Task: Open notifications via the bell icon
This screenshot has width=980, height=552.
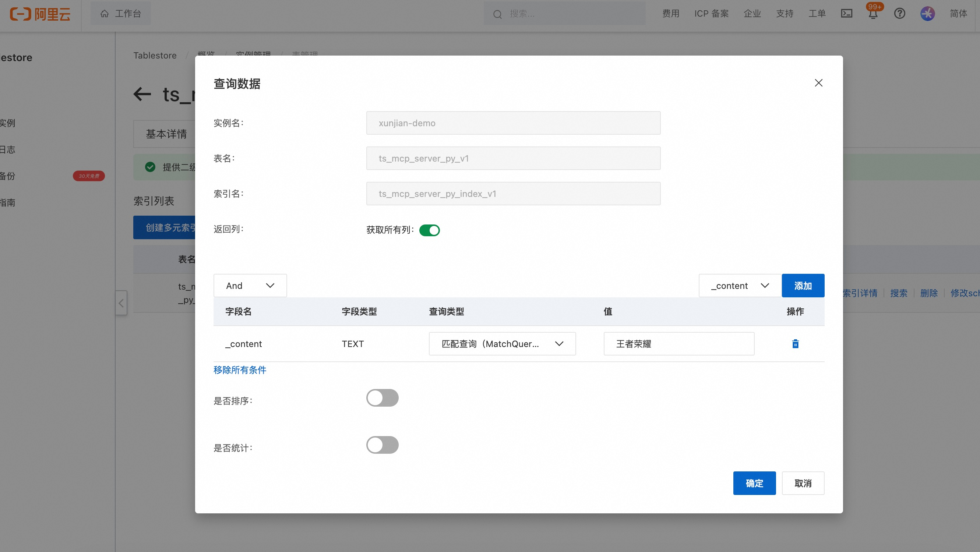Action: (873, 14)
